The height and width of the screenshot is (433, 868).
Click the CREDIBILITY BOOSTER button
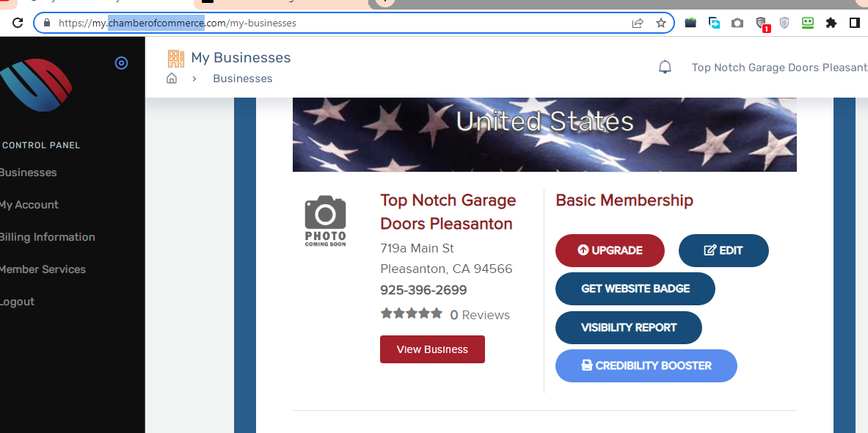click(646, 365)
